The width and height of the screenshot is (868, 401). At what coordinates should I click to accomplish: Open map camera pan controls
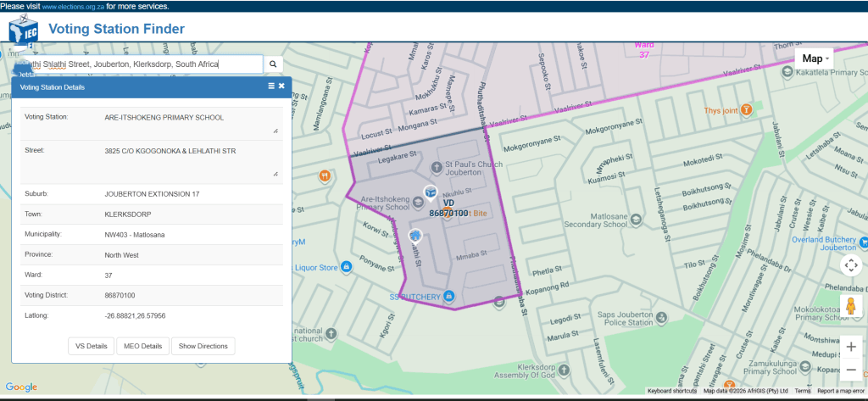[x=850, y=265]
